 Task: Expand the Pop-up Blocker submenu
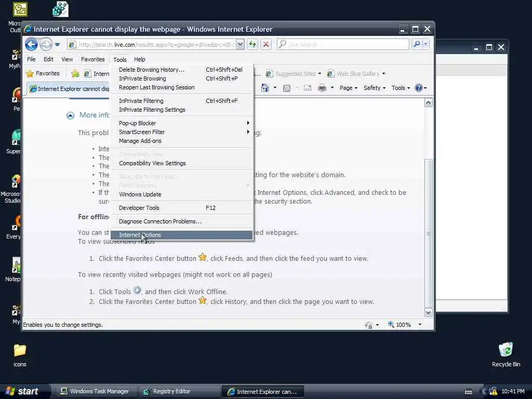pyautogui.click(x=181, y=123)
